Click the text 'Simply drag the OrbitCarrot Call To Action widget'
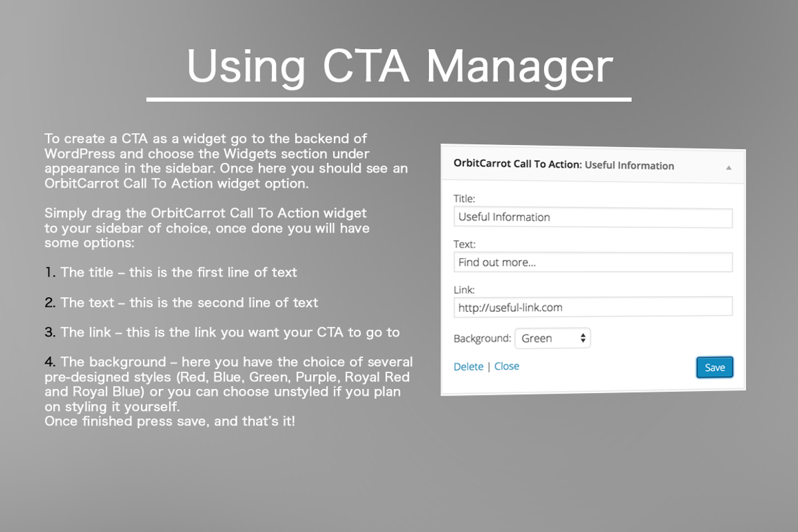Screen dimensions: 798x532 click(x=205, y=213)
